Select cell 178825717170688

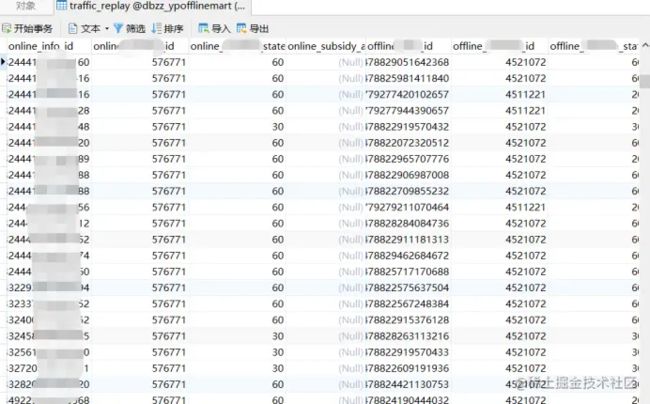pyautogui.click(x=407, y=272)
